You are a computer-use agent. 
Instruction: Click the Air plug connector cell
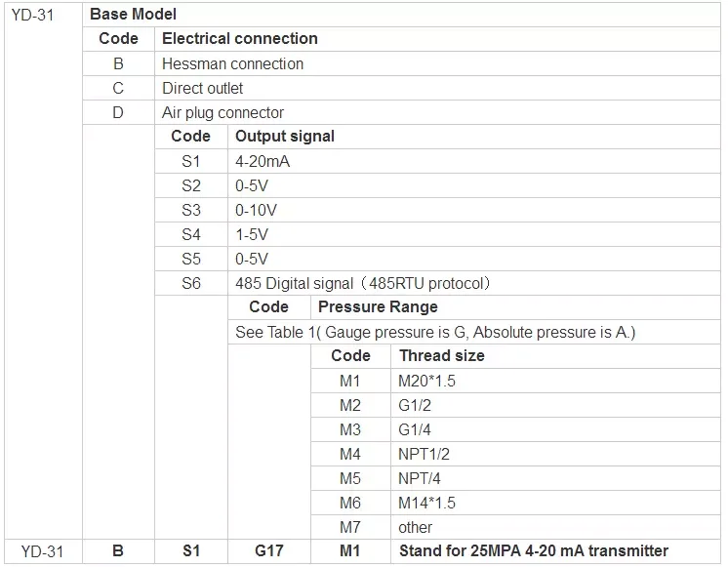tap(222, 112)
